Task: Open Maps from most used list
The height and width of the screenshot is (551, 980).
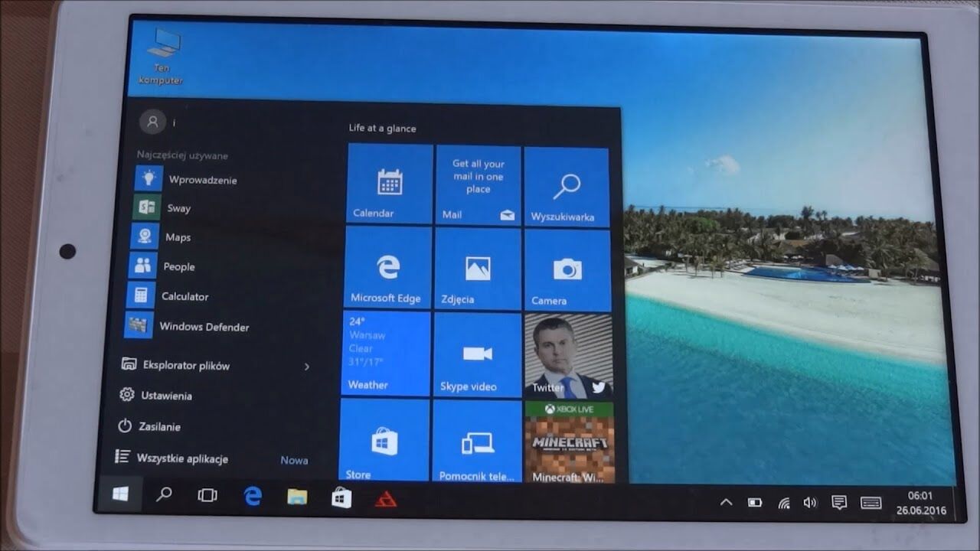Action: point(162,236)
